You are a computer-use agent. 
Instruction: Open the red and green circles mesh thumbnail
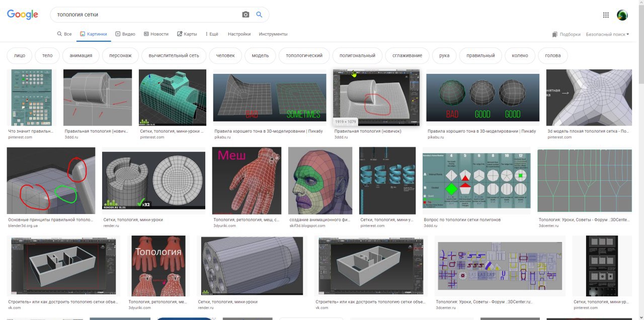coord(51,180)
